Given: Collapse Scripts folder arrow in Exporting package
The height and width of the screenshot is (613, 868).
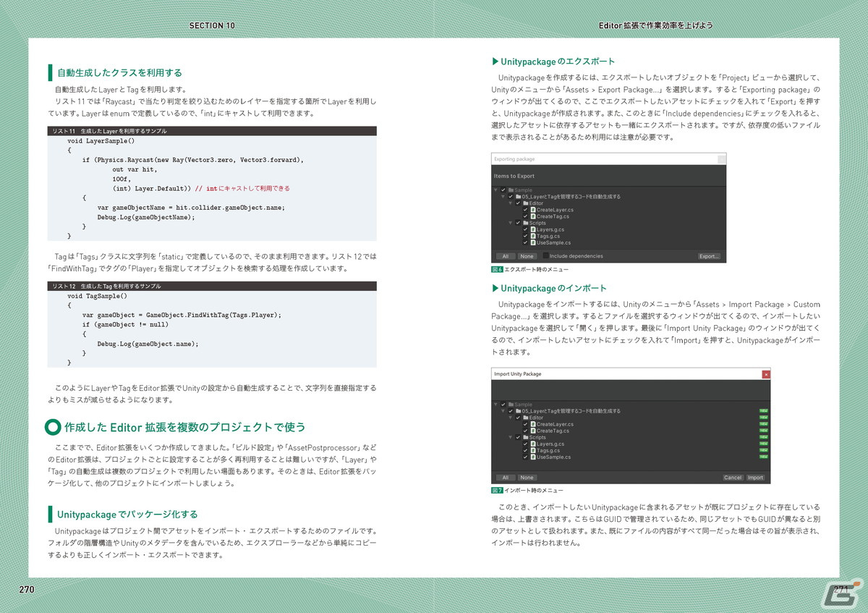Looking at the screenshot, I should [x=511, y=223].
